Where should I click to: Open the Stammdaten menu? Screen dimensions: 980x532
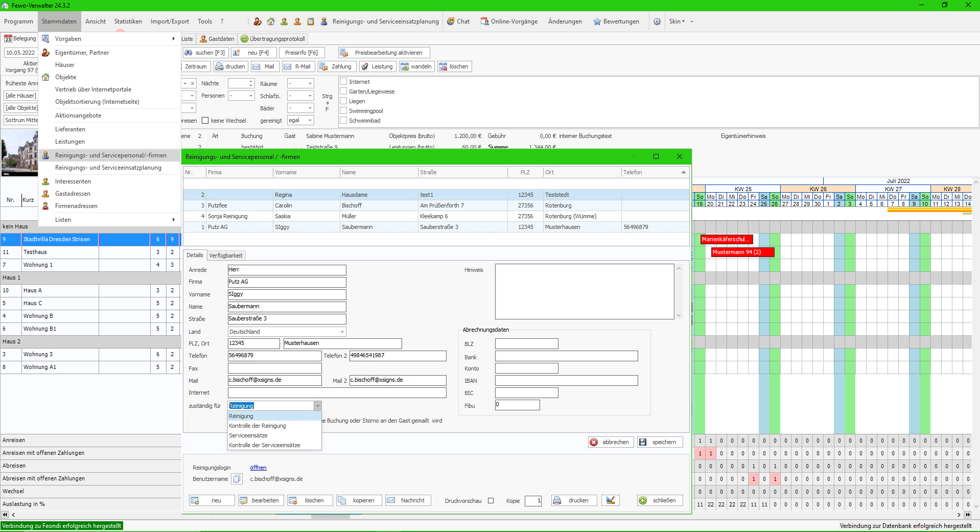tap(59, 21)
